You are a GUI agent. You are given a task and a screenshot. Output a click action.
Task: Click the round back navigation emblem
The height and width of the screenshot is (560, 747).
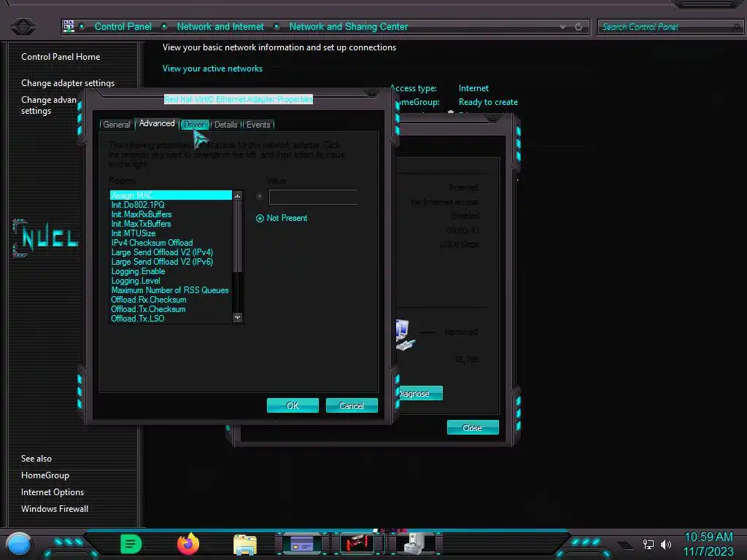(23, 26)
